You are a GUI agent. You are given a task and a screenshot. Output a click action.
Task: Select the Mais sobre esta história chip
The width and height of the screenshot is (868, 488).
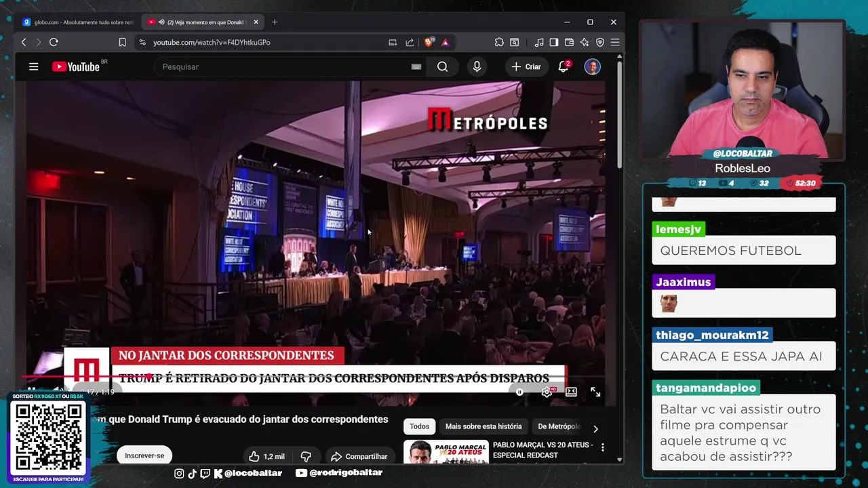point(484,426)
